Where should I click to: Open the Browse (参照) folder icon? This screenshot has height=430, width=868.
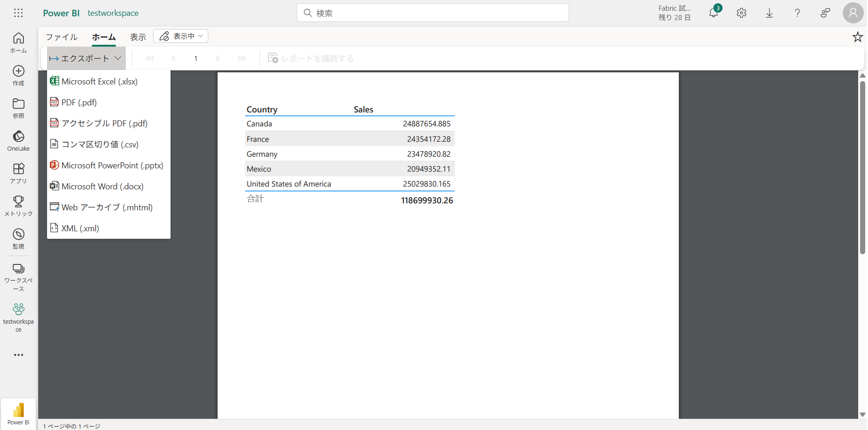[x=19, y=108]
